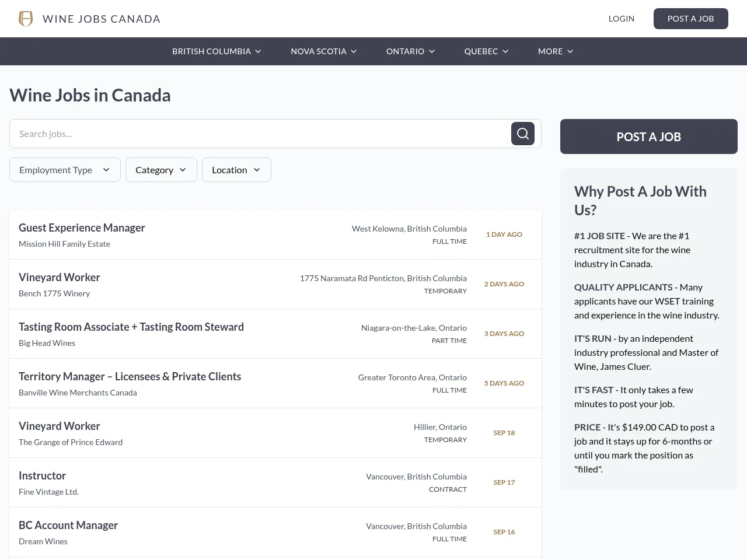Click the SEP 16 date label

tap(504, 532)
